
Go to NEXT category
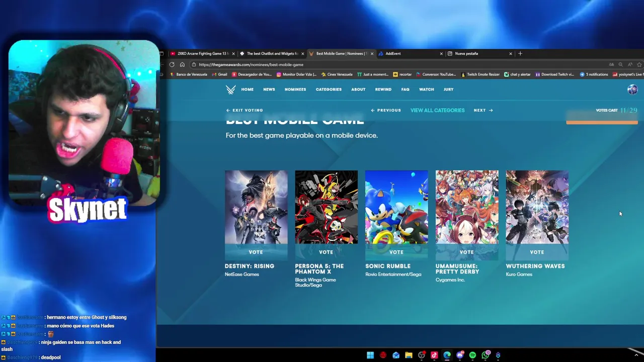483,110
